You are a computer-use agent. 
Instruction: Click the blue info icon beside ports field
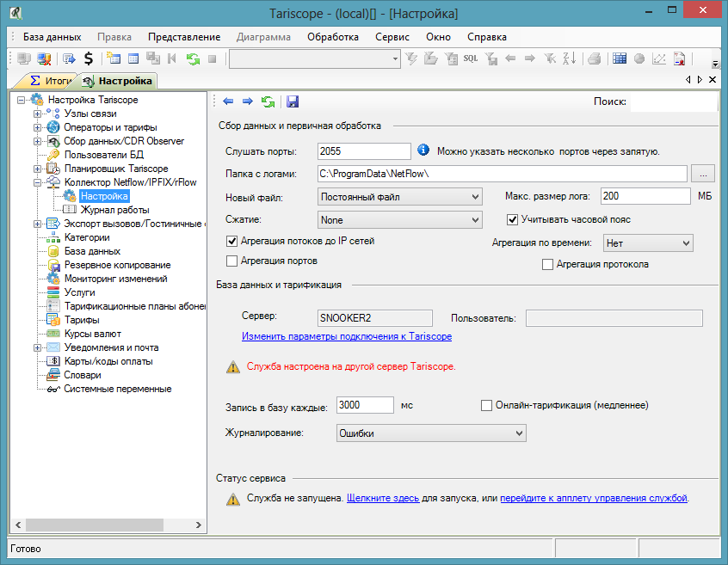coord(423,150)
